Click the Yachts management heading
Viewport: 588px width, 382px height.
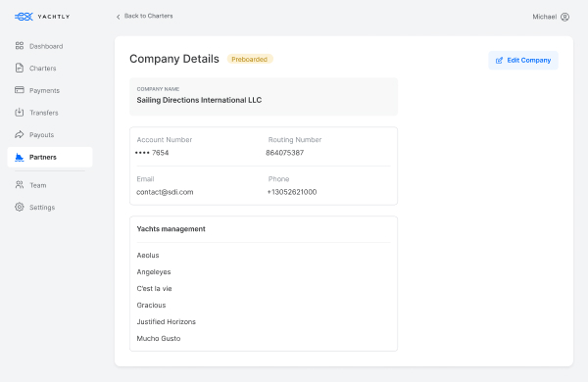point(171,229)
